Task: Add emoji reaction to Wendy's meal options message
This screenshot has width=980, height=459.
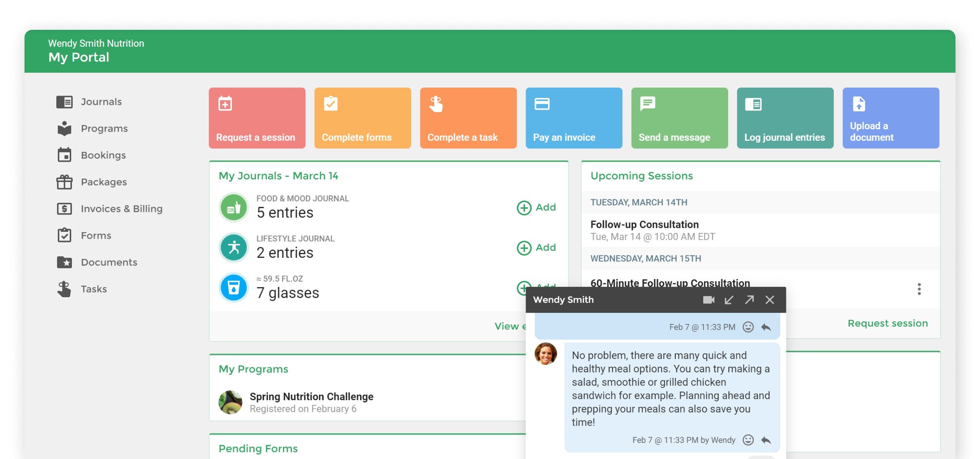Action: pyautogui.click(x=748, y=440)
